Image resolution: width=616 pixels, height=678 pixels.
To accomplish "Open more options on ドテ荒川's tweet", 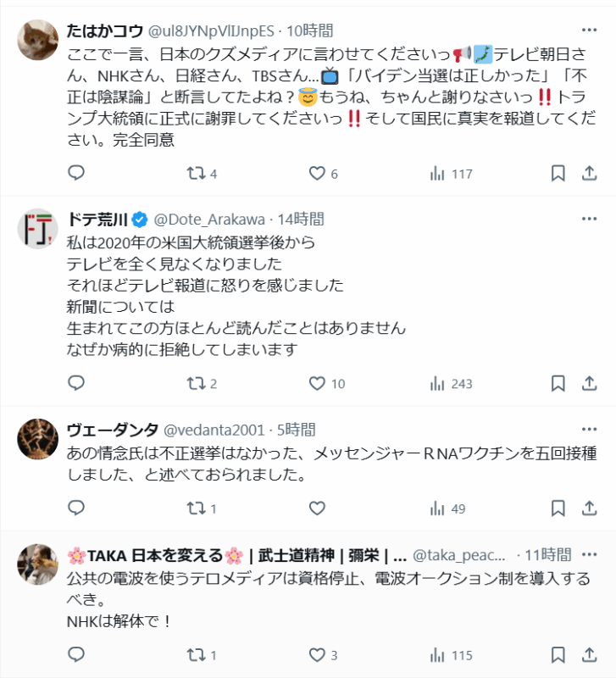I will (x=589, y=220).
